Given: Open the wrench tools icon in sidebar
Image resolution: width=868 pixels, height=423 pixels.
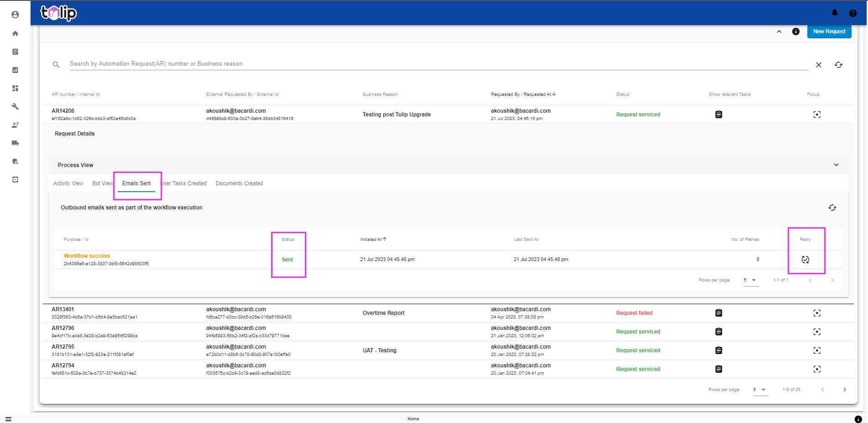Looking at the screenshot, I should pos(15,106).
